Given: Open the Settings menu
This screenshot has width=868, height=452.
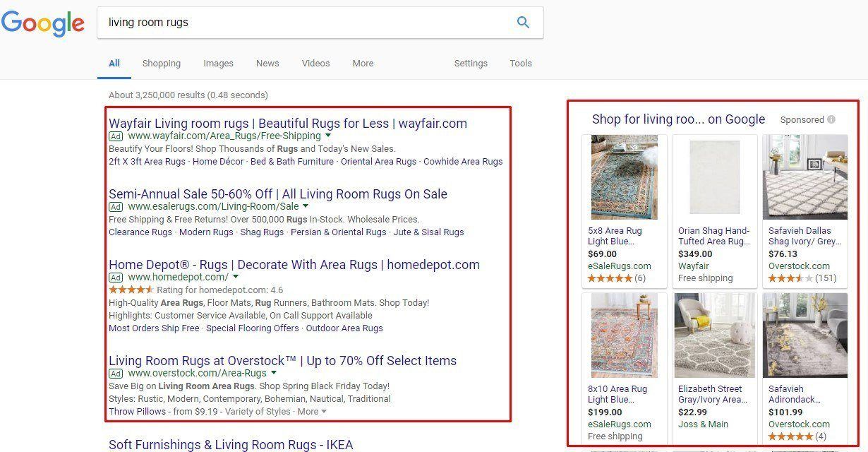Looking at the screenshot, I should pos(471,63).
